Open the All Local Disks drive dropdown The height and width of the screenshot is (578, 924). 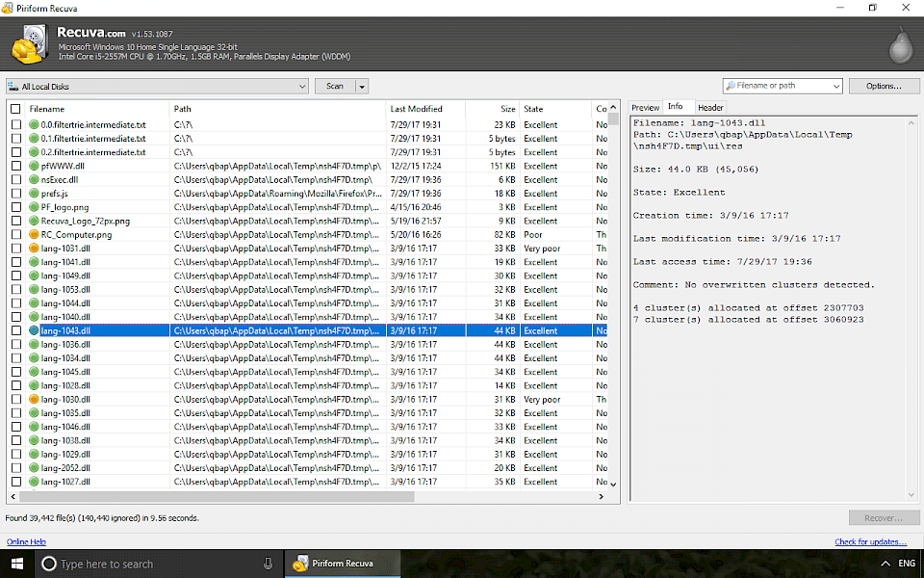(157, 86)
